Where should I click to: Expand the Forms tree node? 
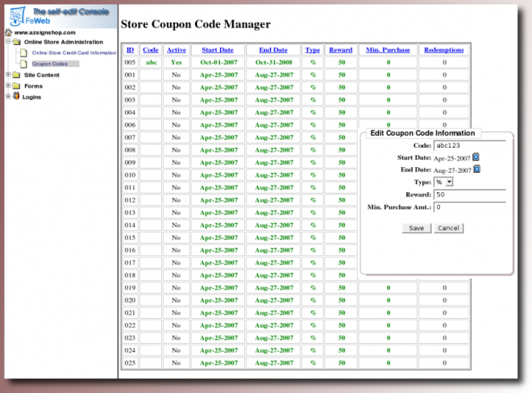pos(8,86)
